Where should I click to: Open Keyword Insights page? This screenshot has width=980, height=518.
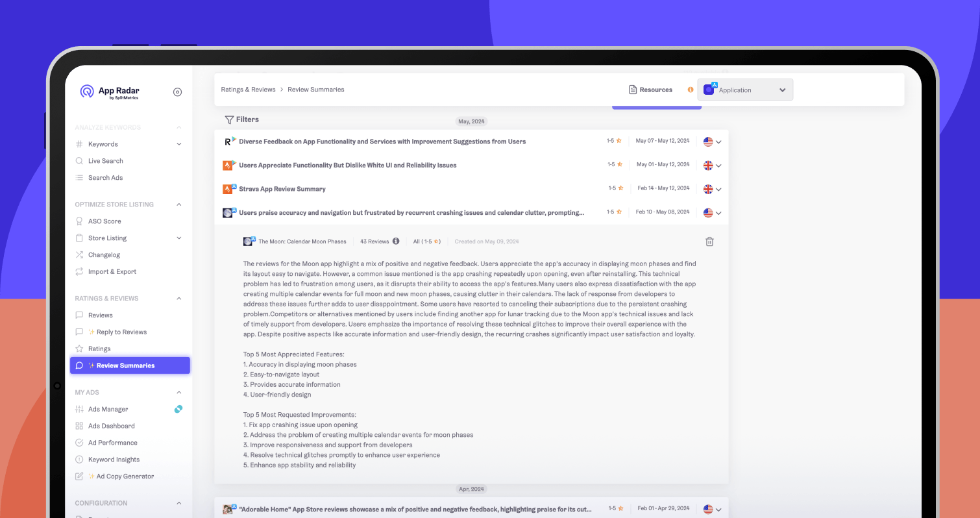pyautogui.click(x=114, y=460)
